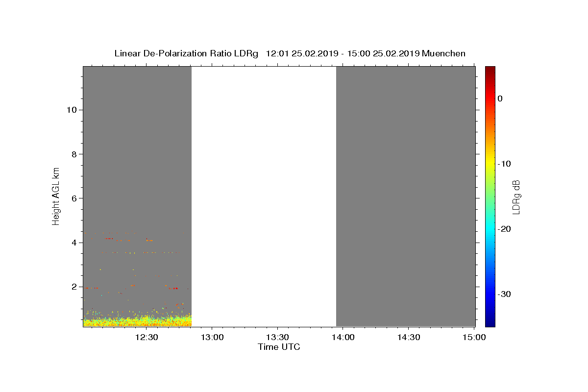Click the height tick label 2

[x=73, y=287]
